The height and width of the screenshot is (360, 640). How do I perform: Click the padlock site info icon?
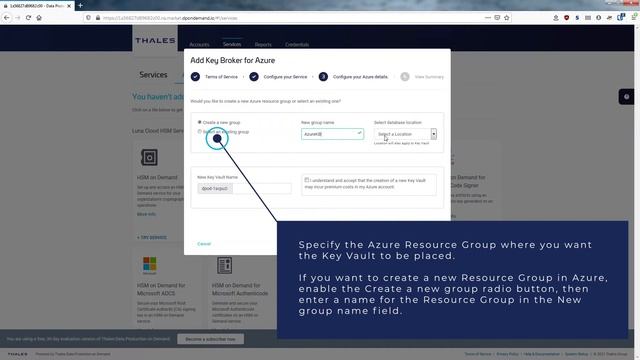pos(98,18)
